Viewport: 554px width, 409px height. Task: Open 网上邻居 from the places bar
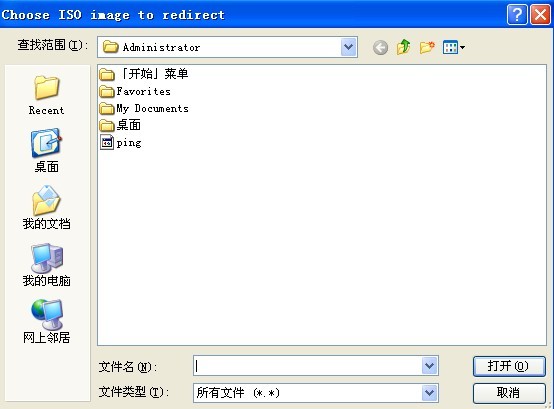[x=46, y=321]
